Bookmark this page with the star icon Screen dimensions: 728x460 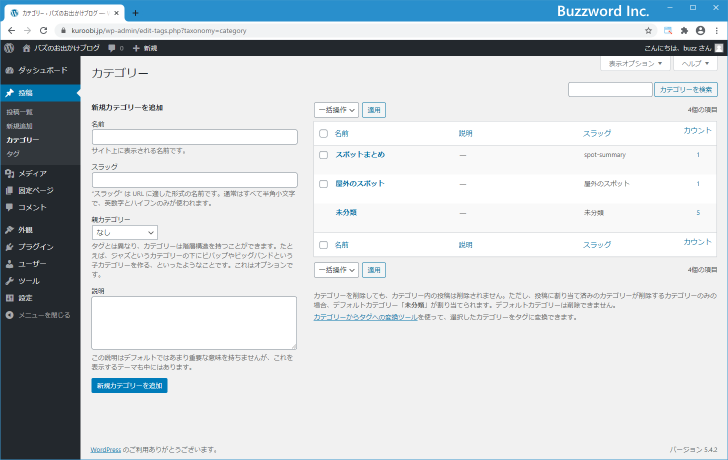click(x=649, y=30)
